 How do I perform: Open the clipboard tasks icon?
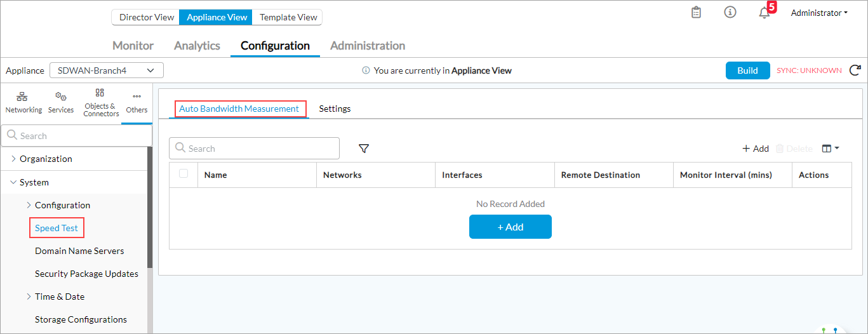[x=697, y=13]
